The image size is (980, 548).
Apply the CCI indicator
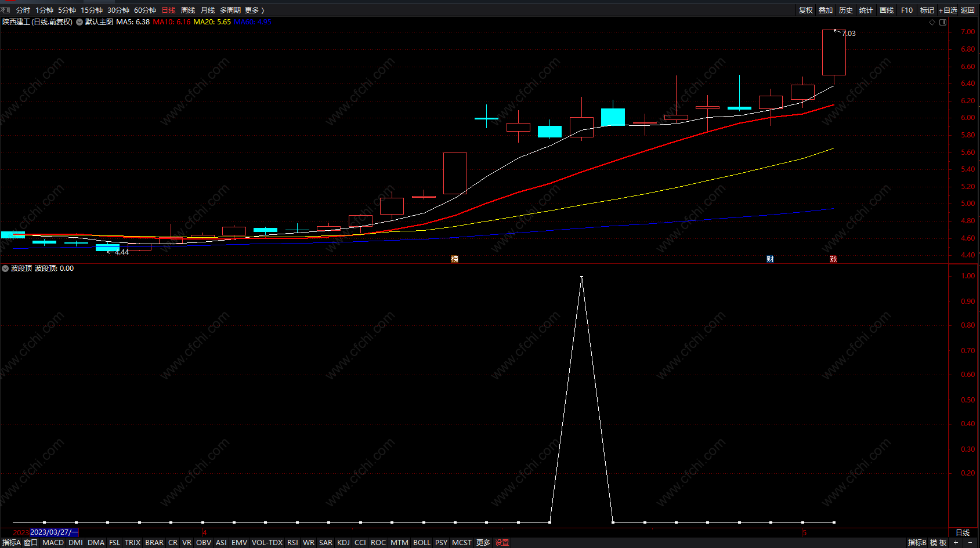(360, 543)
